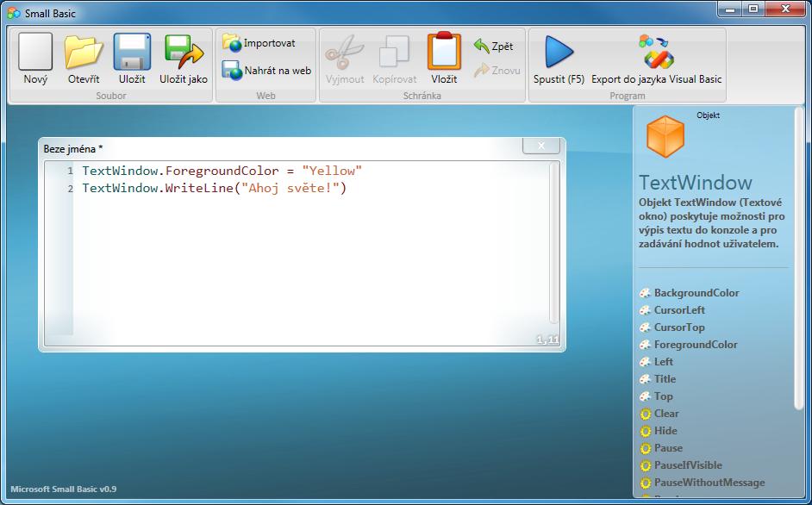Click palette icon beside Title

[645, 379]
